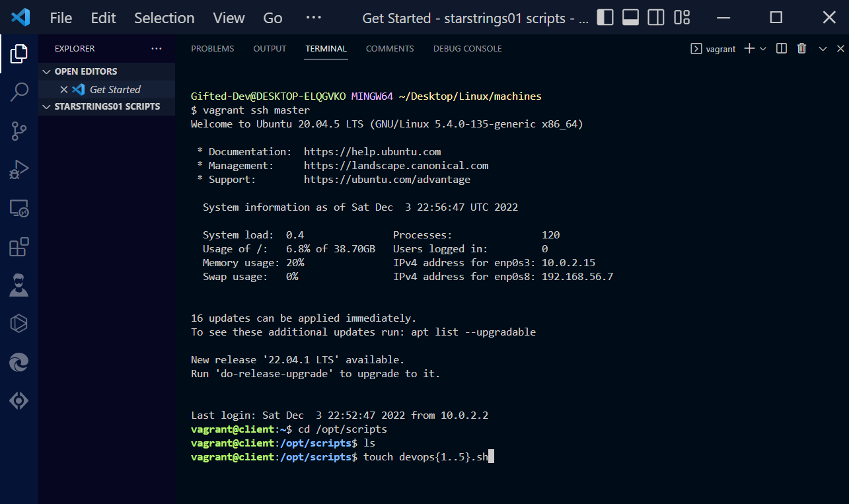Open the Explorer view in activity bar
This screenshot has width=849, height=504.
tap(19, 54)
